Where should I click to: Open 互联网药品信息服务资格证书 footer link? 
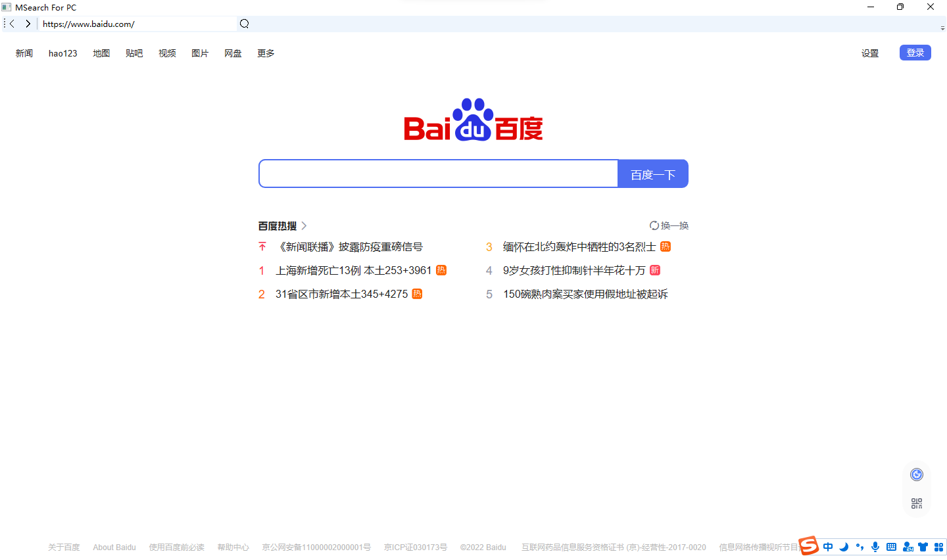pyautogui.click(x=614, y=547)
